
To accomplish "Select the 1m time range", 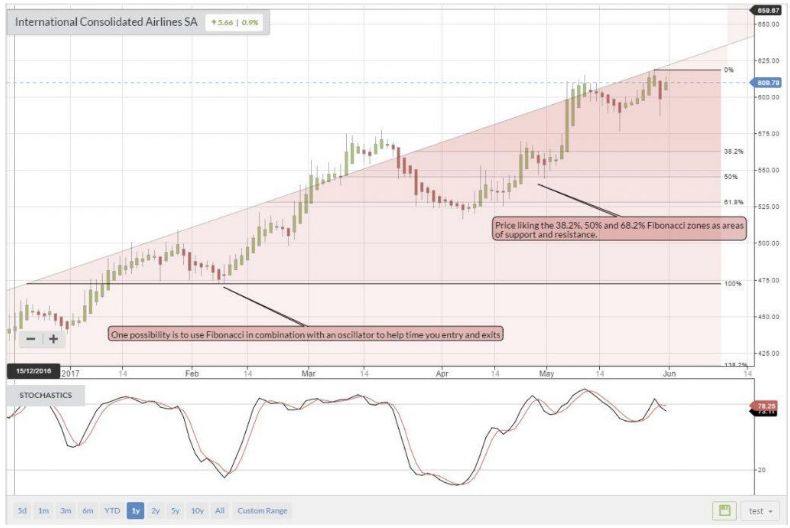I will (x=44, y=511).
